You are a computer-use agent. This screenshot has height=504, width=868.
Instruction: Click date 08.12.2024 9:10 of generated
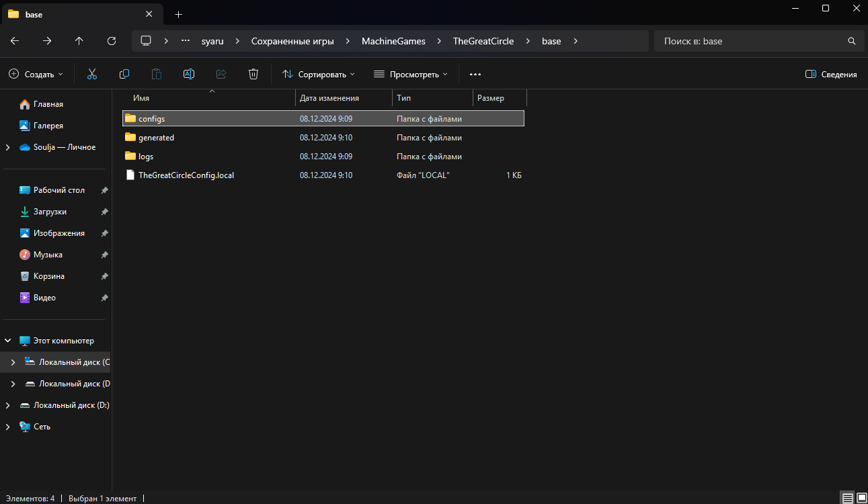click(326, 138)
